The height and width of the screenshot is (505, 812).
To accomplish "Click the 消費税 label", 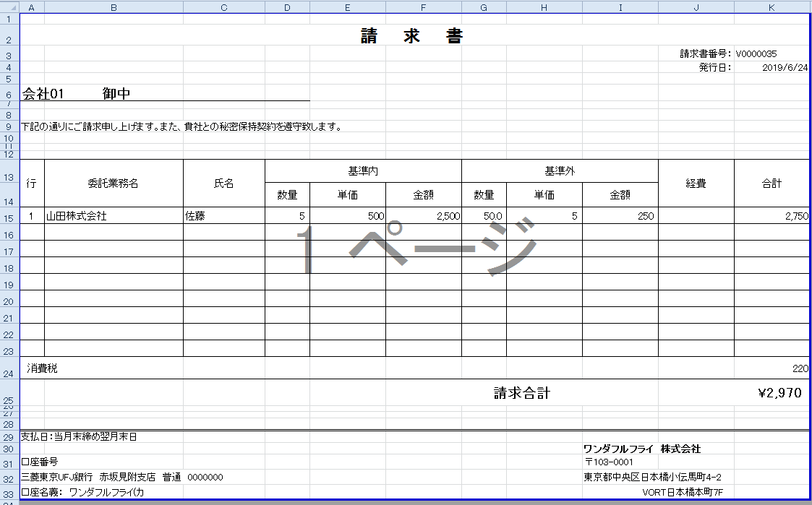I will pyautogui.click(x=42, y=368).
